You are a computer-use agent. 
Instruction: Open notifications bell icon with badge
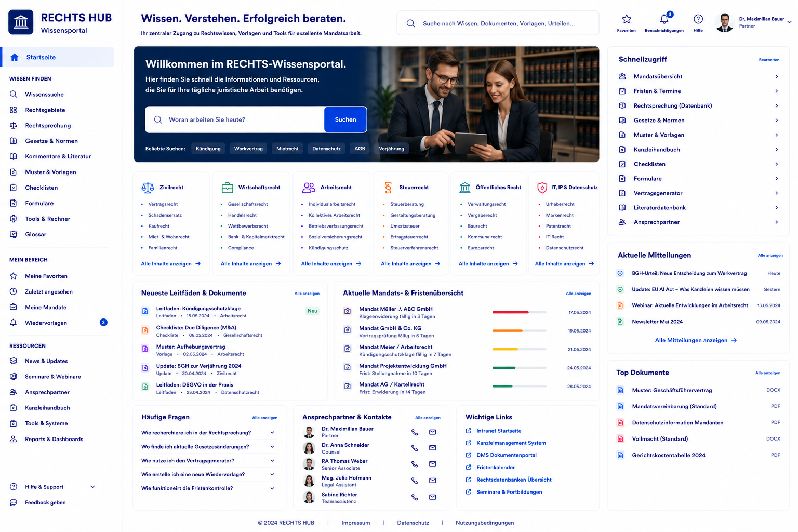click(x=664, y=19)
